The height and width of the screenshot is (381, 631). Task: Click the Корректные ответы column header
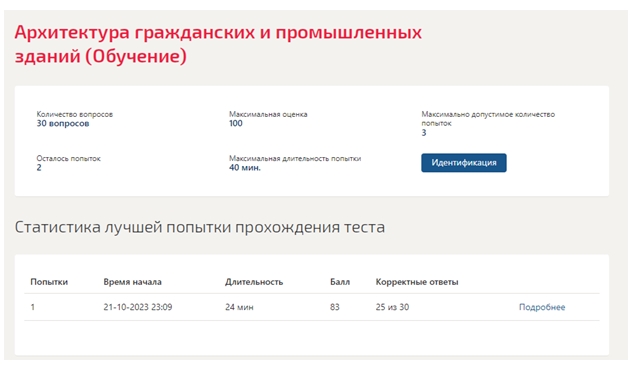coord(417,282)
